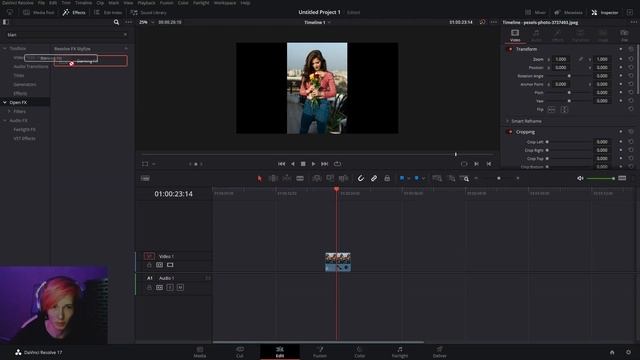Click the blue Flag icon
This screenshot has height=360, width=640.
[402, 178]
